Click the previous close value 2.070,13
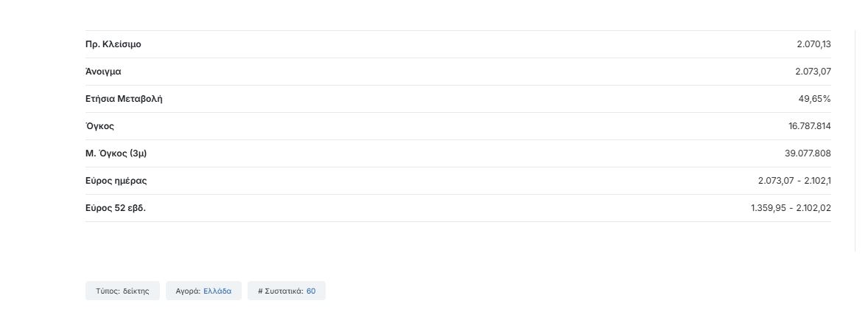Image resolution: width=868 pixels, height=315 pixels. [x=813, y=44]
